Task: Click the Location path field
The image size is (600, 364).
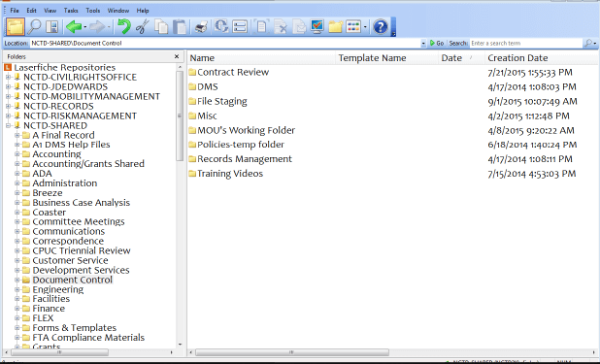Action: pos(225,44)
